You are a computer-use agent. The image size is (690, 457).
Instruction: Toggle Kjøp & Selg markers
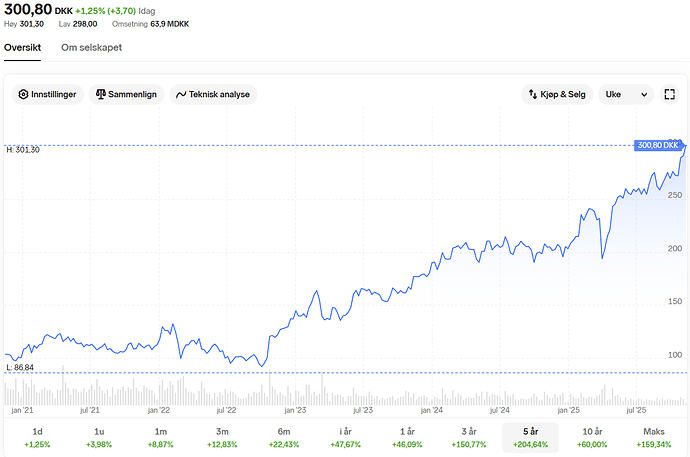(556, 95)
